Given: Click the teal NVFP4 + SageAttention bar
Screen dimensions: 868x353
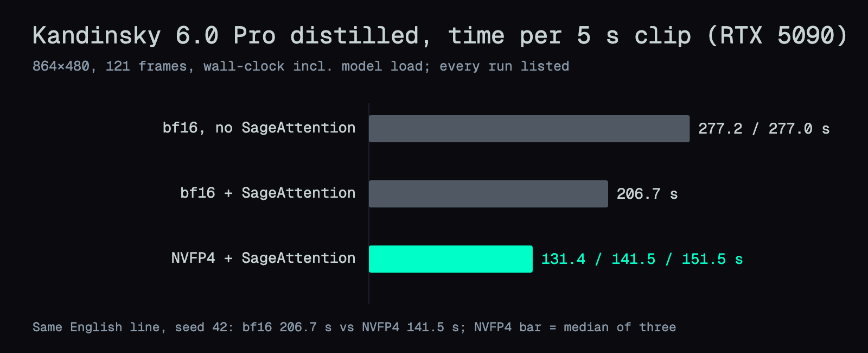Looking at the screenshot, I should 450,259.
